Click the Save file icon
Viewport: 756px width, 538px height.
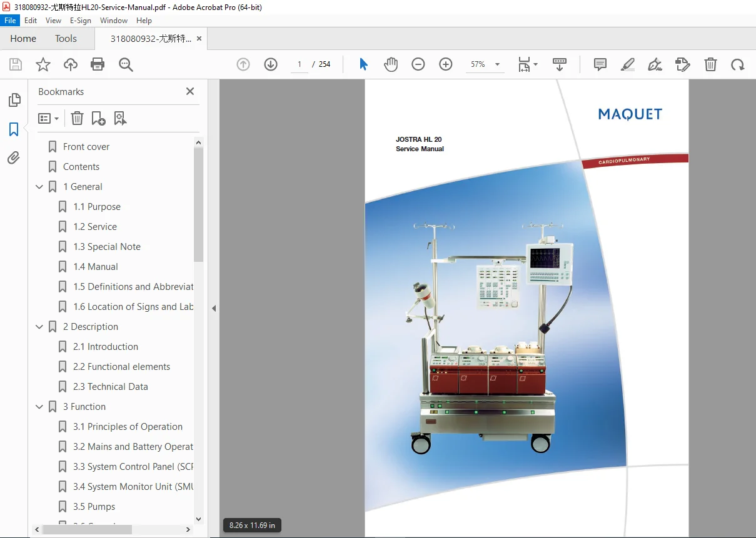(16, 64)
